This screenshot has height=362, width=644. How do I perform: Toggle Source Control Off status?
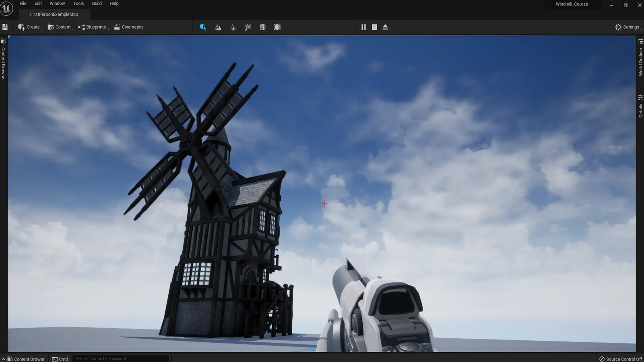[x=621, y=358]
